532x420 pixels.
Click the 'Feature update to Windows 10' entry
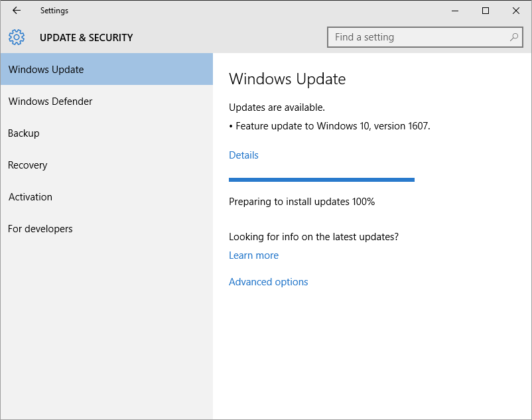click(x=332, y=126)
